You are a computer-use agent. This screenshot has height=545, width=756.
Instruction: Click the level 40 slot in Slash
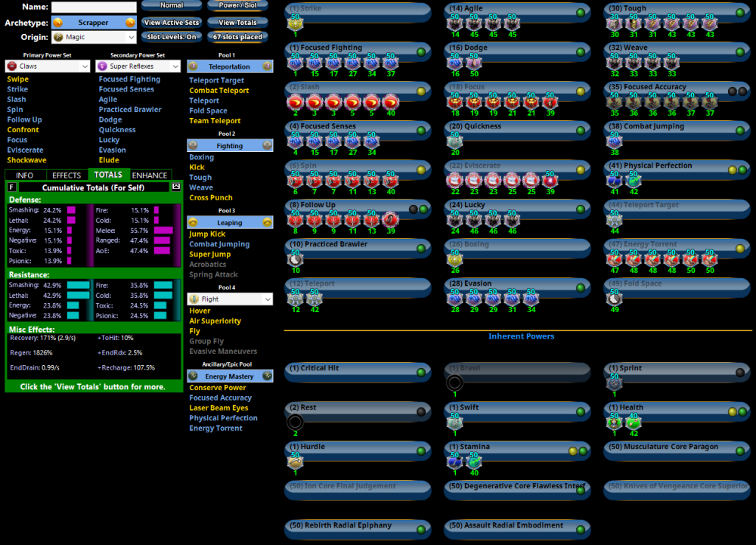pos(390,103)
